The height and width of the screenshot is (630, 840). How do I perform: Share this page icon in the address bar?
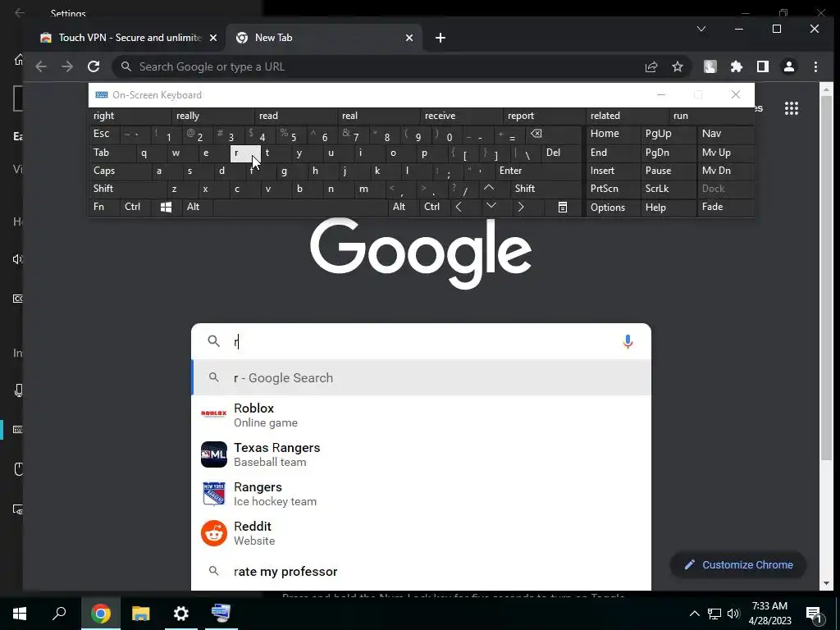(651, 66)
